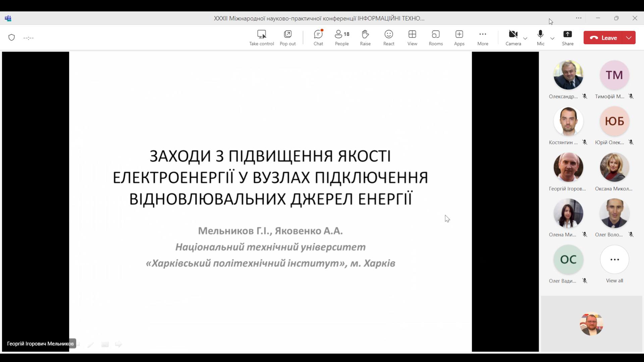Viewport: 644px width, 362px height.
Task: Click the shield security icon
Action: coord(12,38)
